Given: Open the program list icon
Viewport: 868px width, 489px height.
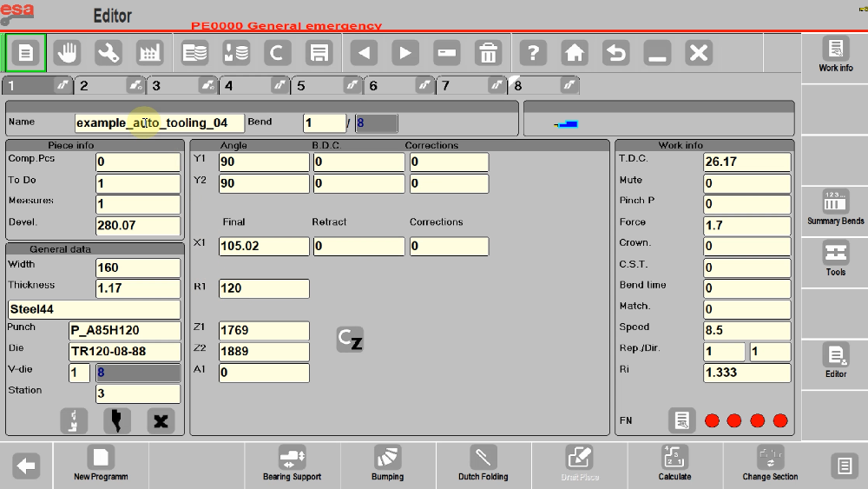Looking at the screenshot, I should (194, 53).
